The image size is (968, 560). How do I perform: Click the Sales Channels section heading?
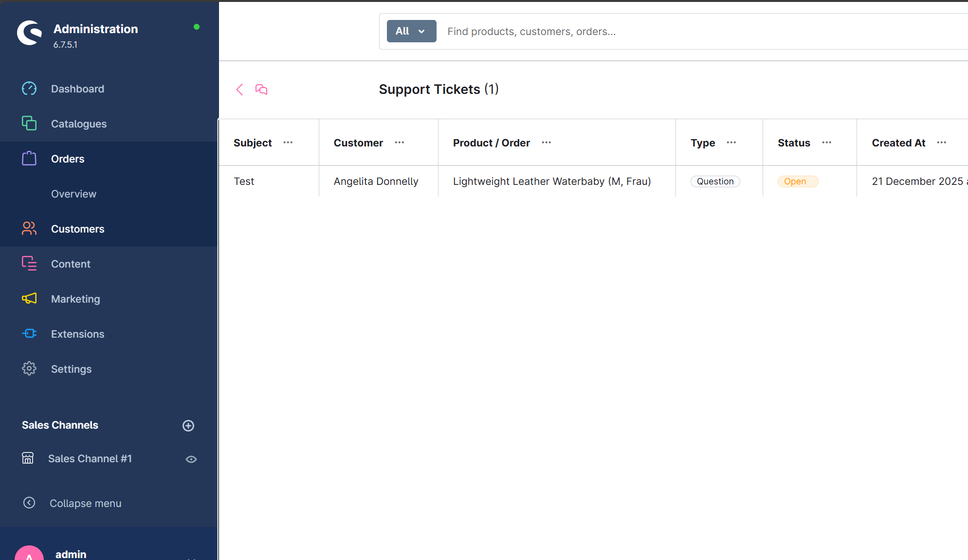[x=60, y=425]
